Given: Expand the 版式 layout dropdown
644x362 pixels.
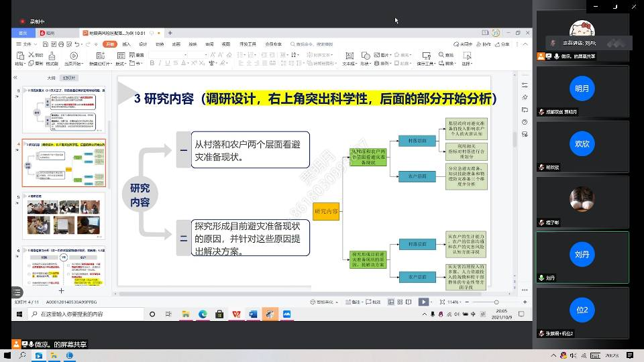Looking at the screenshot, I should click(x=121, y=64).
